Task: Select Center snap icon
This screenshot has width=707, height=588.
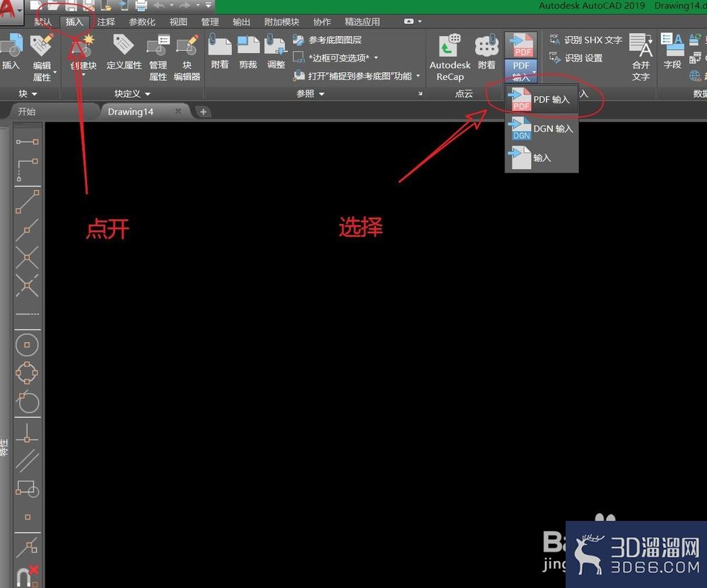Action: pyautogui.click(x=28, y=345)
